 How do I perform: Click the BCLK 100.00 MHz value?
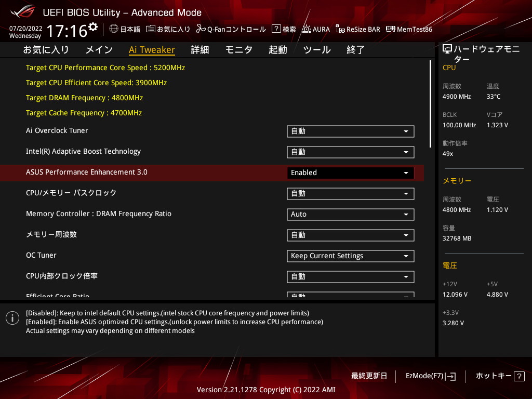point(459,125)
